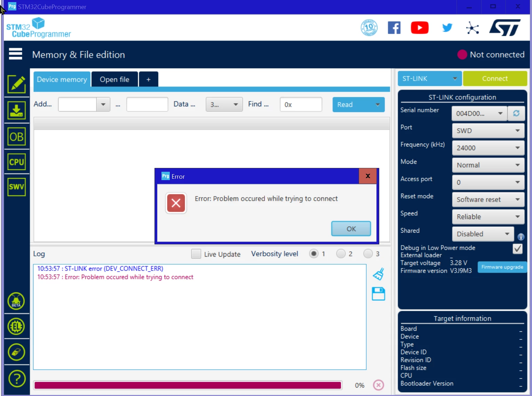Click the STM32CubeProgrammer logo
532x396 pixels.
pos(39,28)
